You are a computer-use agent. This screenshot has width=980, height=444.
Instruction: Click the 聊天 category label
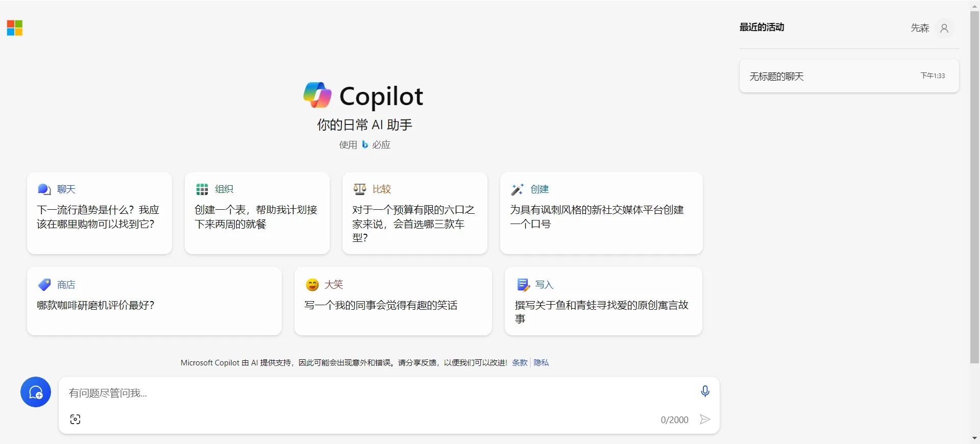click(66, 189)
